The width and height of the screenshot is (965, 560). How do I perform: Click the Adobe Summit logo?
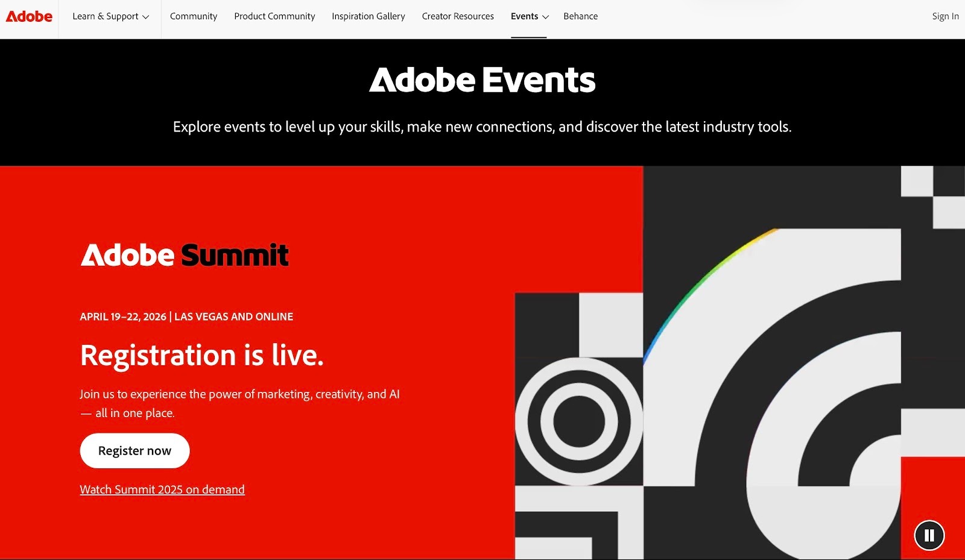[185, 255]
